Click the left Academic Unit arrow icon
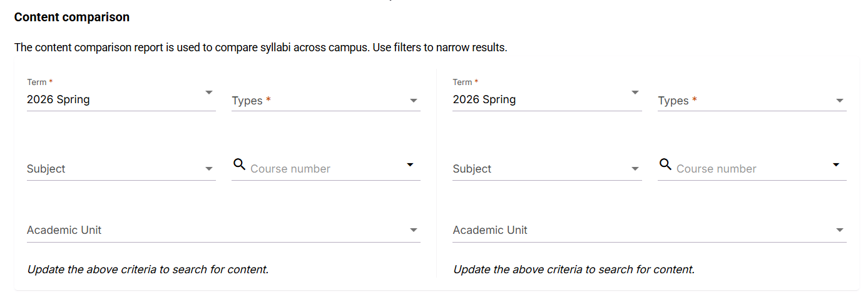Viewport: 868px width, 307px height. coord(414,230)
